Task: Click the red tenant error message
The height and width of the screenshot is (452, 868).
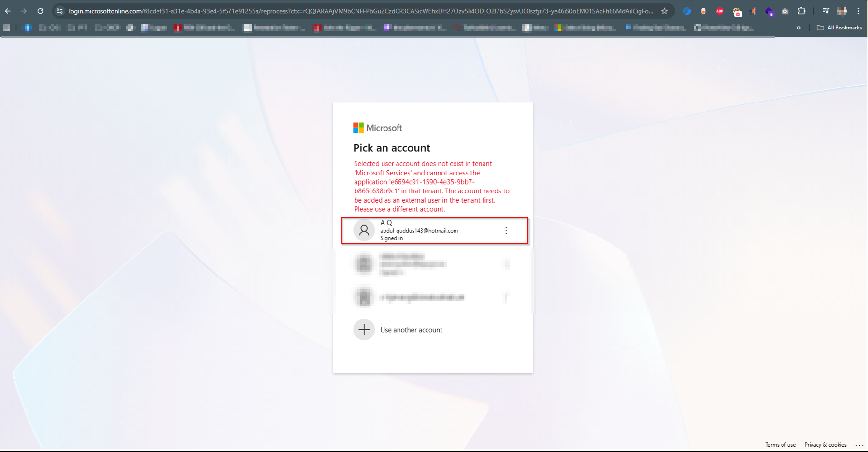Action: pos(431,187)
